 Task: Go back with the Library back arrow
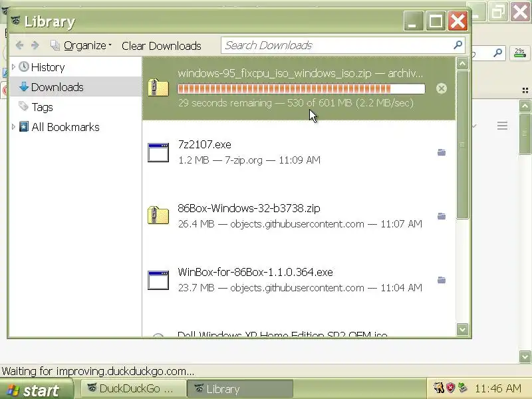click(20, 45)
